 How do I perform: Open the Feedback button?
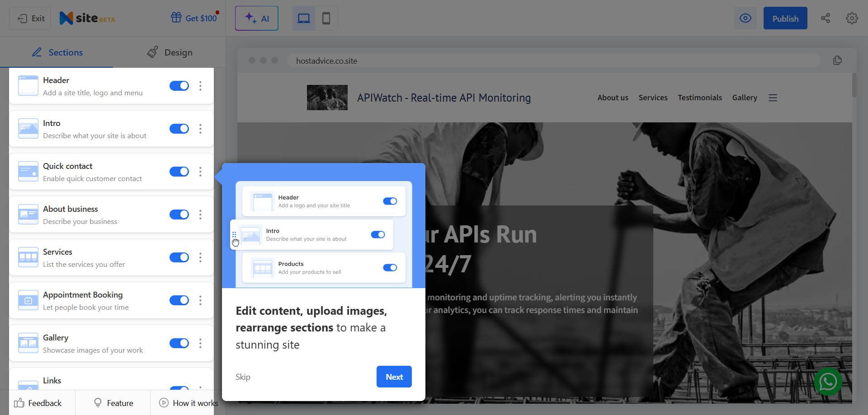click(38, 403)
